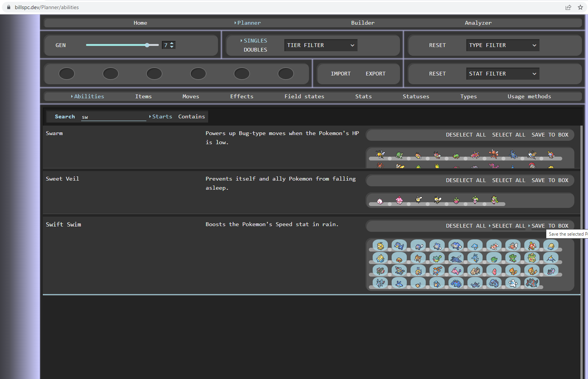Click the Import button
Viewport: 588px width, 379px height.
pyautogui.click(x=340, y=74)
